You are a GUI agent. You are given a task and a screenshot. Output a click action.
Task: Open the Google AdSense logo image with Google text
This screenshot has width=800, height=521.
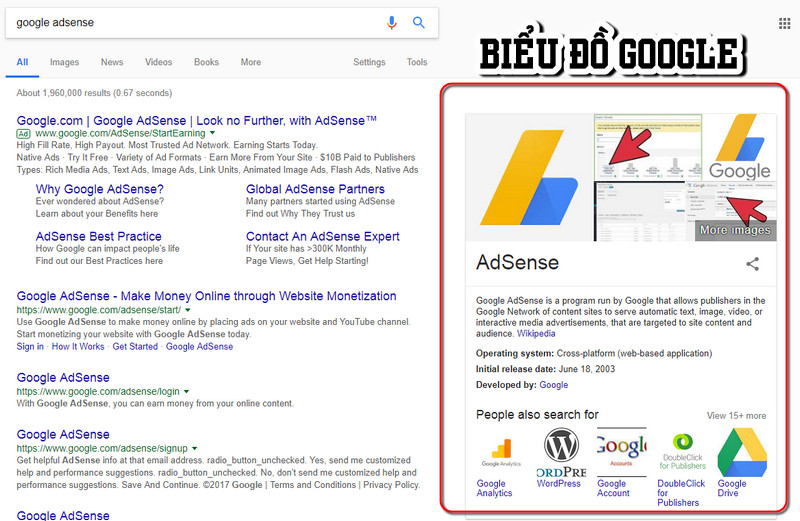740,147
